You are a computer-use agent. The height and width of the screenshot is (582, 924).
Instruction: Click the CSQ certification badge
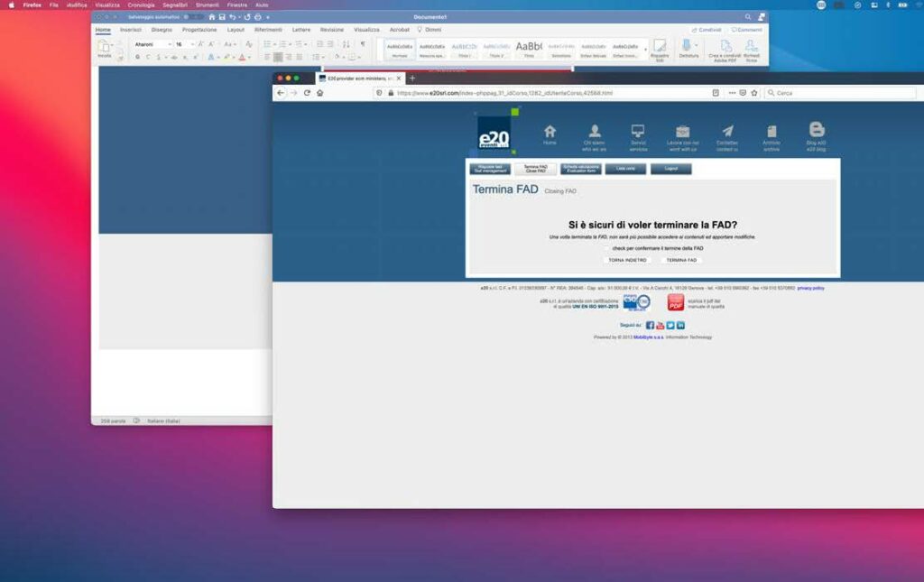[636, 303]
